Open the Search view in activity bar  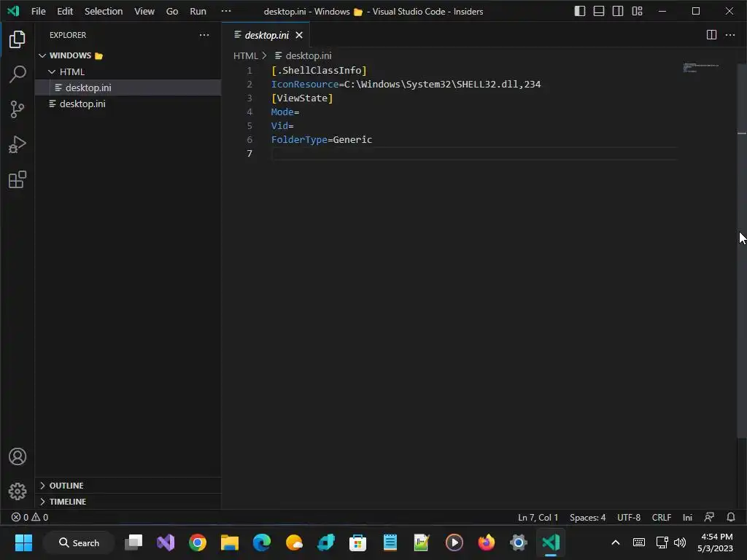18,74
